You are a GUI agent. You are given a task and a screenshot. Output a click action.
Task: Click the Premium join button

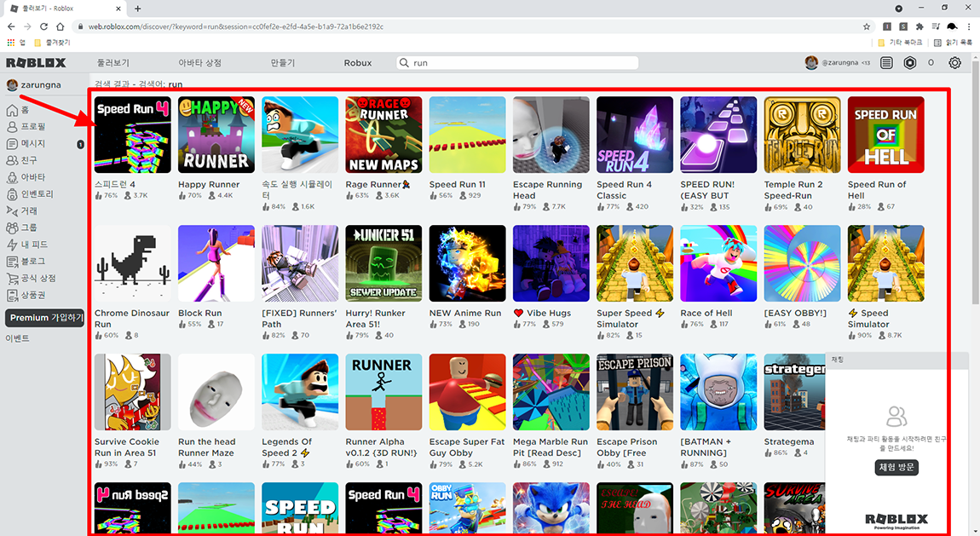point(44,317)
